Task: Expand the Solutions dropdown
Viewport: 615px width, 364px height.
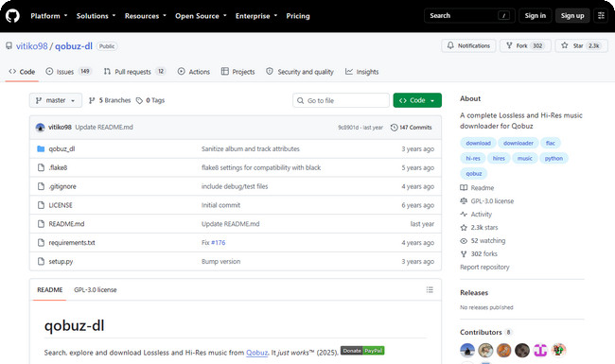Action: [97, 16]
